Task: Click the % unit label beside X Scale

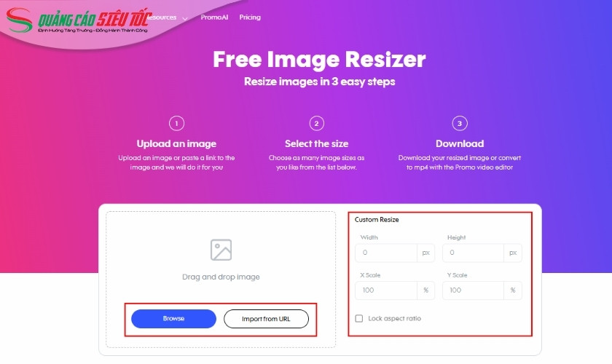Action: tap(425, 290)
